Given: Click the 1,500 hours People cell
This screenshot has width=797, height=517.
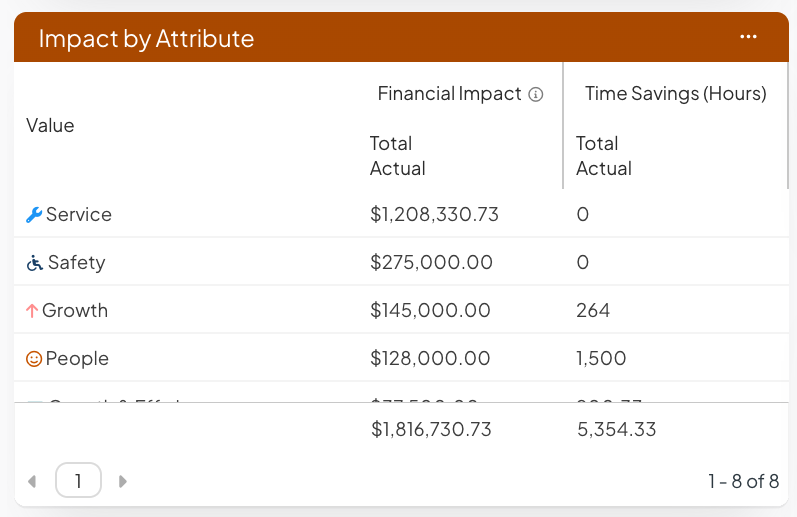Looking at the screenshot, I should [601, 359].
